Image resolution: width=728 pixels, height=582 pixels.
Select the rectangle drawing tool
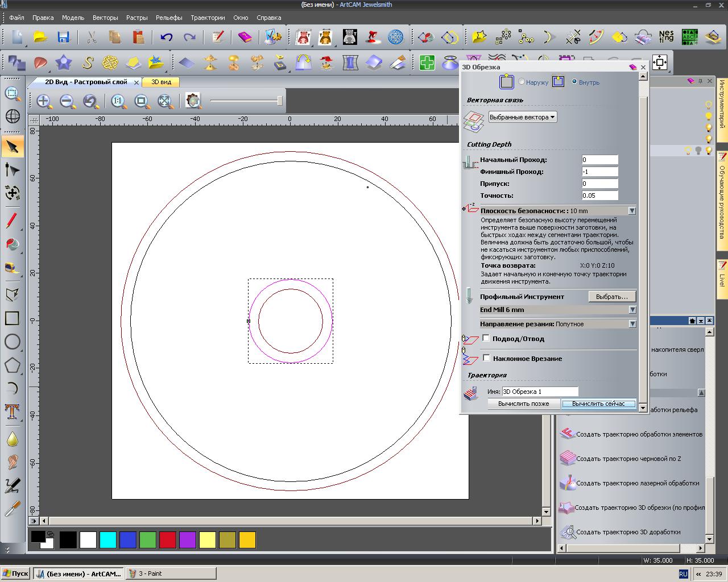(12, 318)
